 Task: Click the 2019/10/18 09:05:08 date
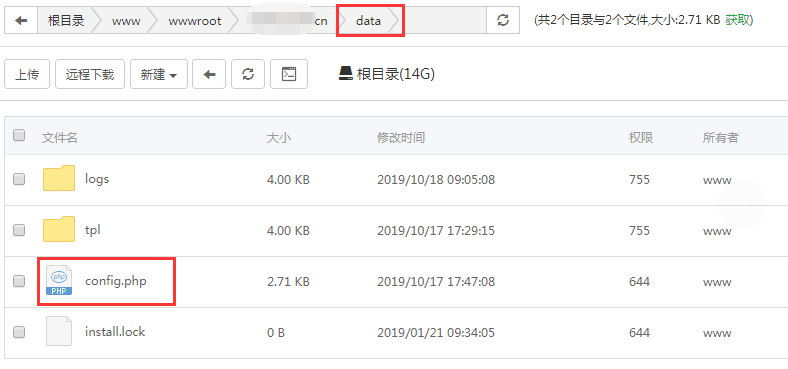click(x=436, y=179)
